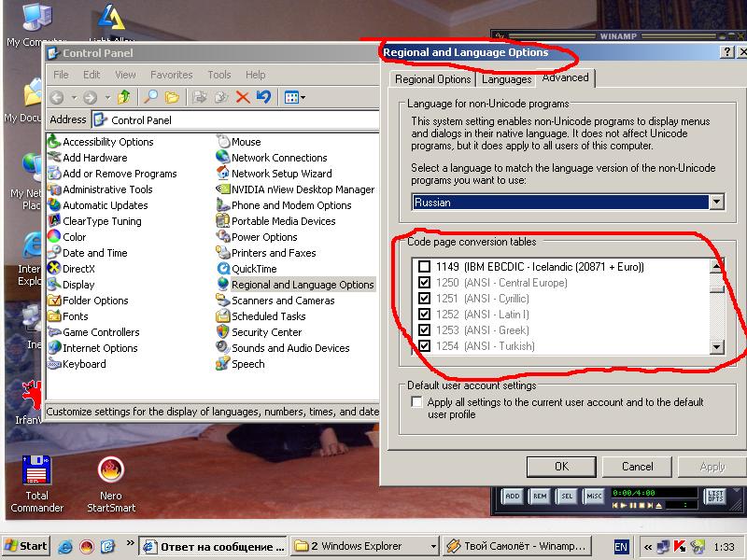The height and width of the screenshot is (560, 747).
Task: Open Automatic Updates item
Action: pos(98,205)
